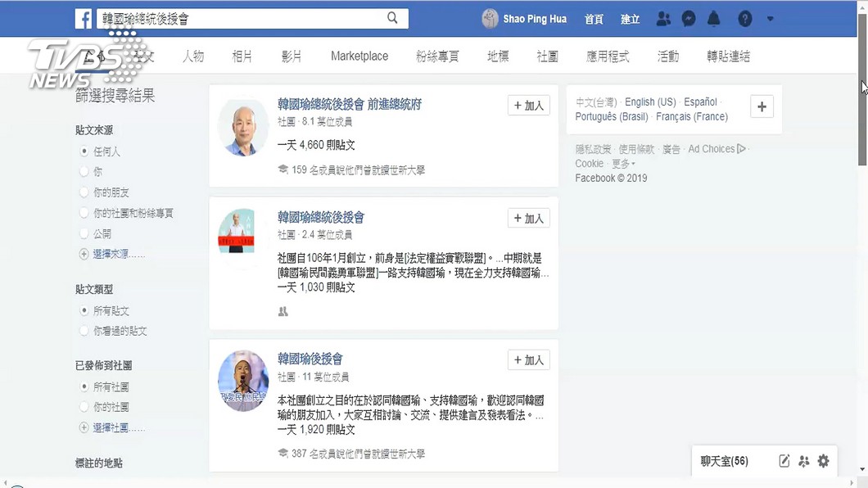
Task: Click members icon under 韓國瑜總統後援會 card
Action: (283, 311)
